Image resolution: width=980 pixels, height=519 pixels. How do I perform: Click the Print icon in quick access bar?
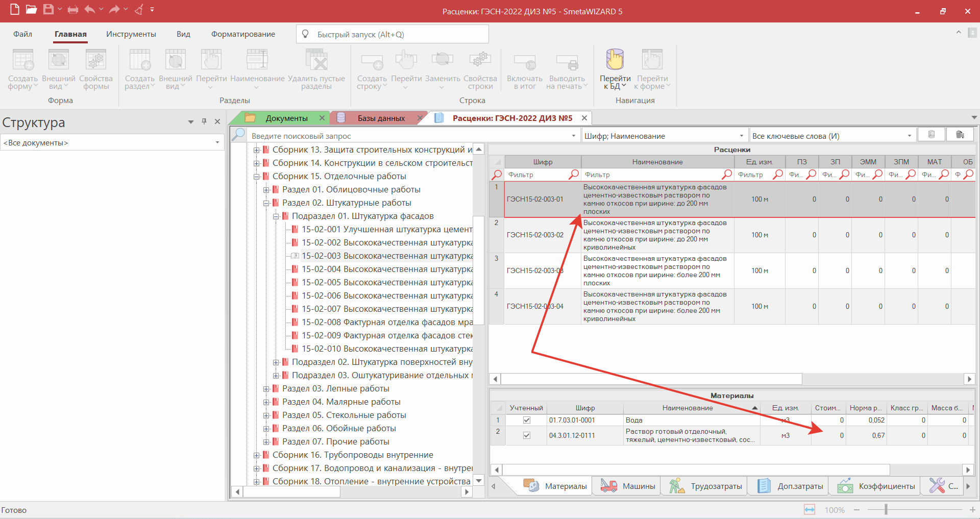[x=73, y=10]
